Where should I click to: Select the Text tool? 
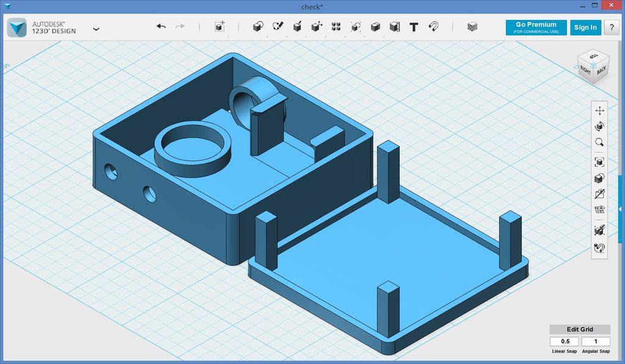414,27
